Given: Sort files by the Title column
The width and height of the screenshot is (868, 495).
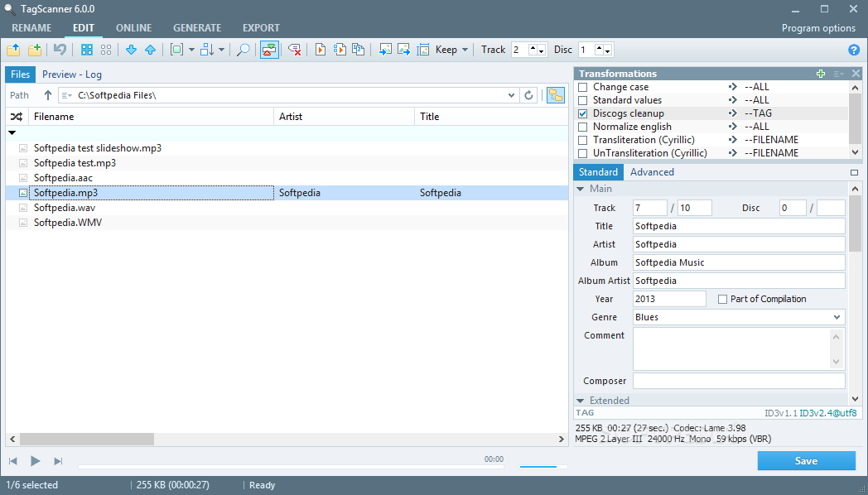Looking at the screenshot, I should (x=490, y=117).
